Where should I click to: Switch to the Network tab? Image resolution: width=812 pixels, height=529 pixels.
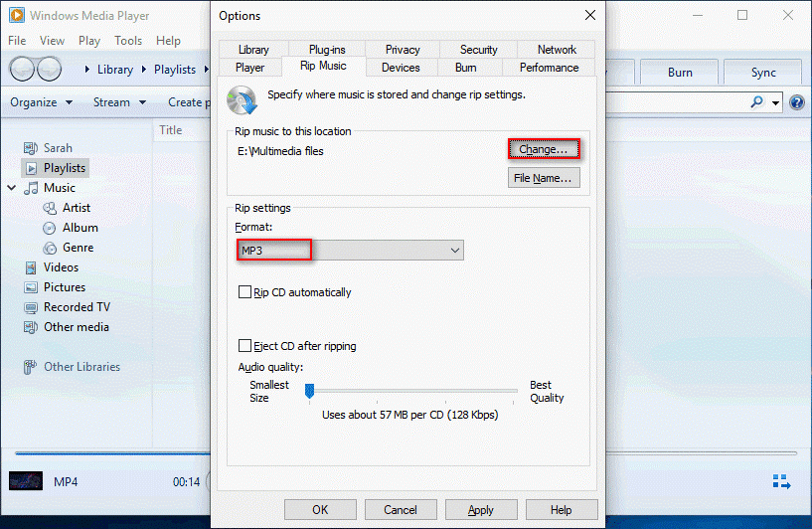click(x=557, y=50)
